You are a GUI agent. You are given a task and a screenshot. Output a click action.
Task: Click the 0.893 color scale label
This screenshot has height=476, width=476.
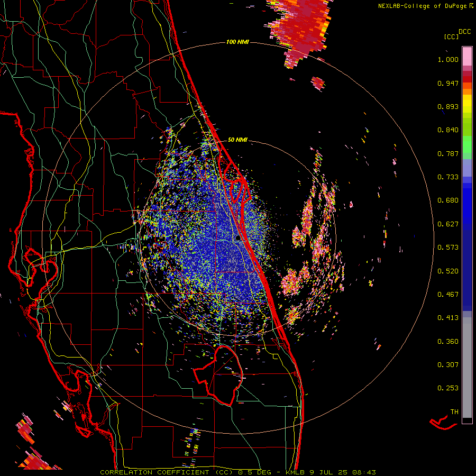pos(448,106)
